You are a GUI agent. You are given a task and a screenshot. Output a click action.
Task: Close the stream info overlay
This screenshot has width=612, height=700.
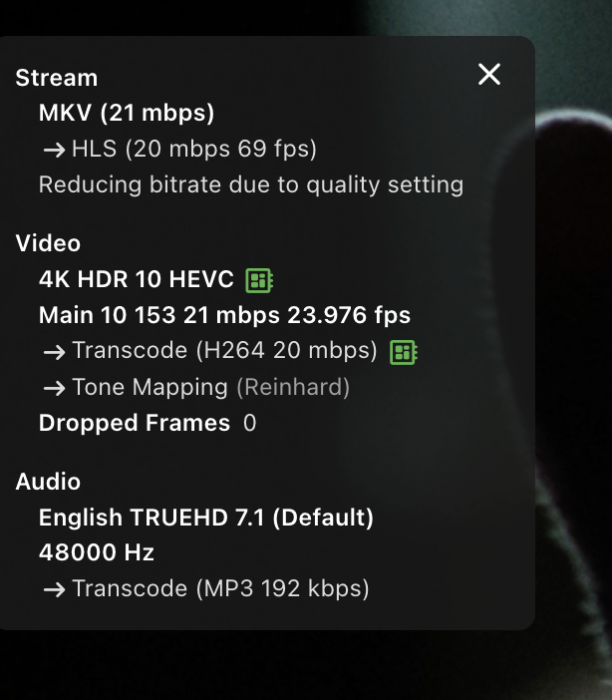489,74
